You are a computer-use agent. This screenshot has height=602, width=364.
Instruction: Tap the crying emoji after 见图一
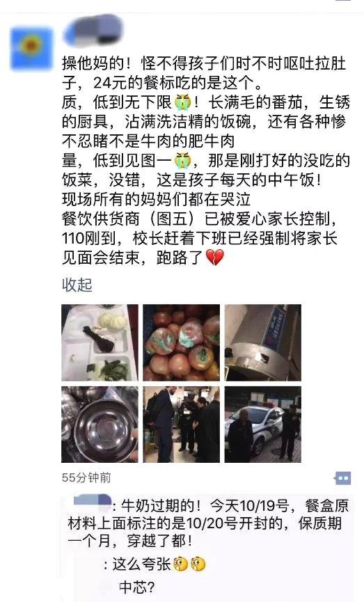point(183,161)
